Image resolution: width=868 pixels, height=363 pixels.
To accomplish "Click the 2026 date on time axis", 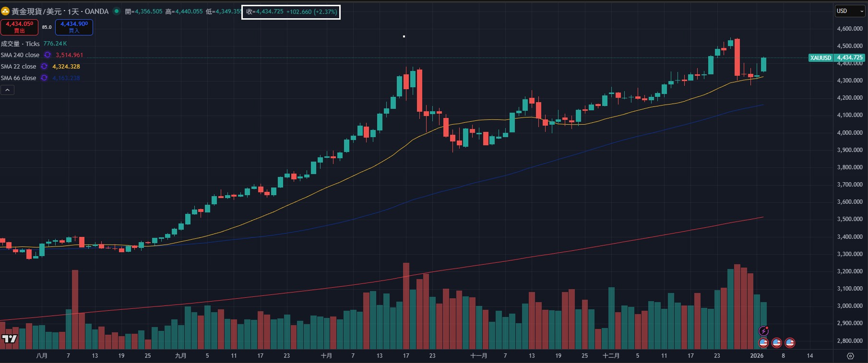I will point(757,356).
